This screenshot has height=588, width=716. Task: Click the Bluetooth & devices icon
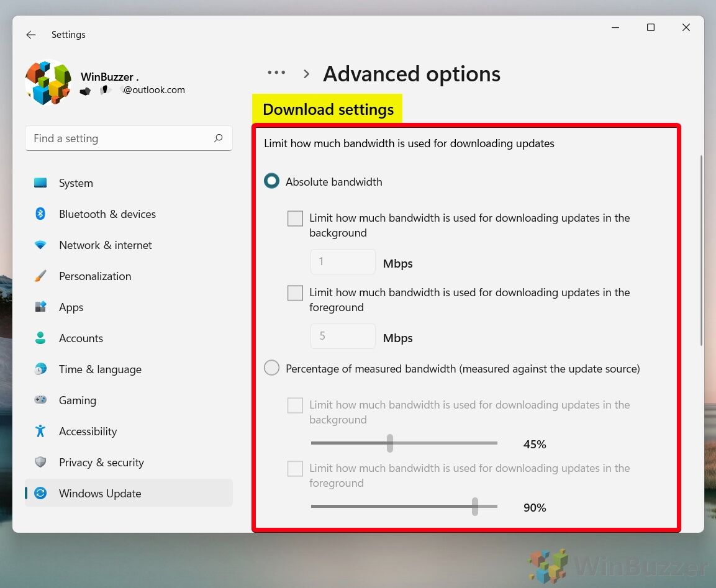click(x=40, y=214)
